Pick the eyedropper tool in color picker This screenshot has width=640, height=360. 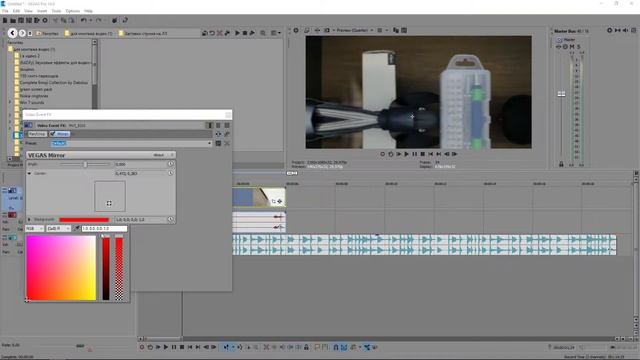click(x=76, y=229)
